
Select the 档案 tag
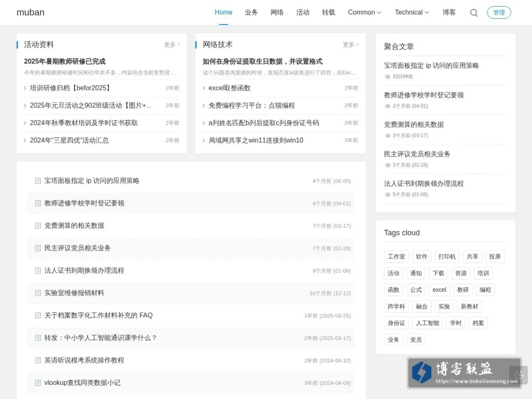coord(478,323)
